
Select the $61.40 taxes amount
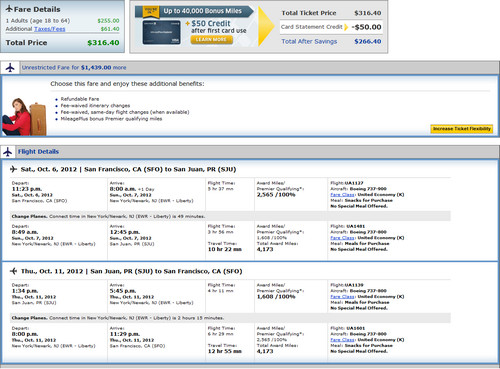(x=110, y=29)
